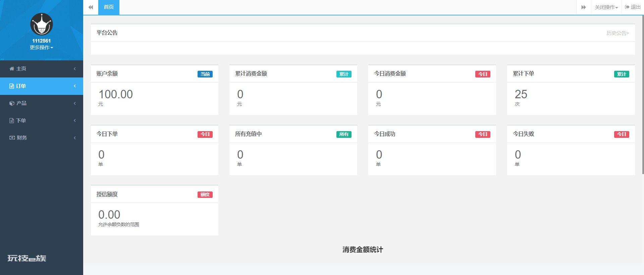Click the 今日失败 card title
The width and height of the screenshot is (644, 275).
click(524, 134)
